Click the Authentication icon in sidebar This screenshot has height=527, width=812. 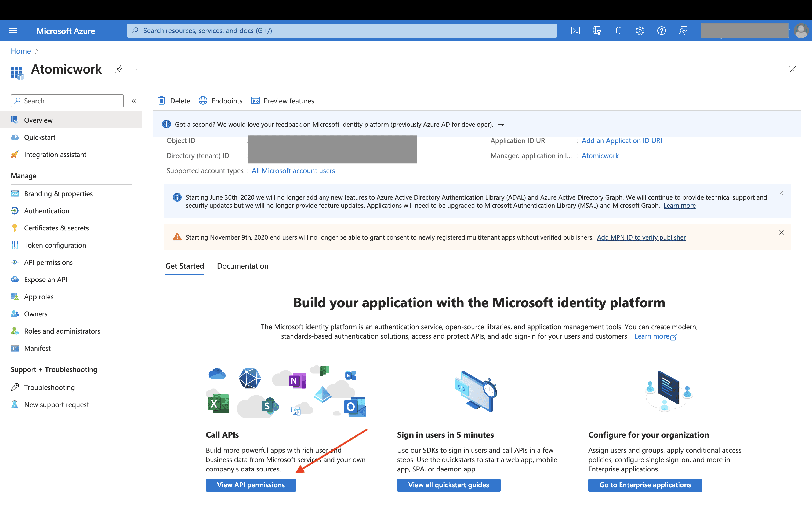click(x=15, y=211)
